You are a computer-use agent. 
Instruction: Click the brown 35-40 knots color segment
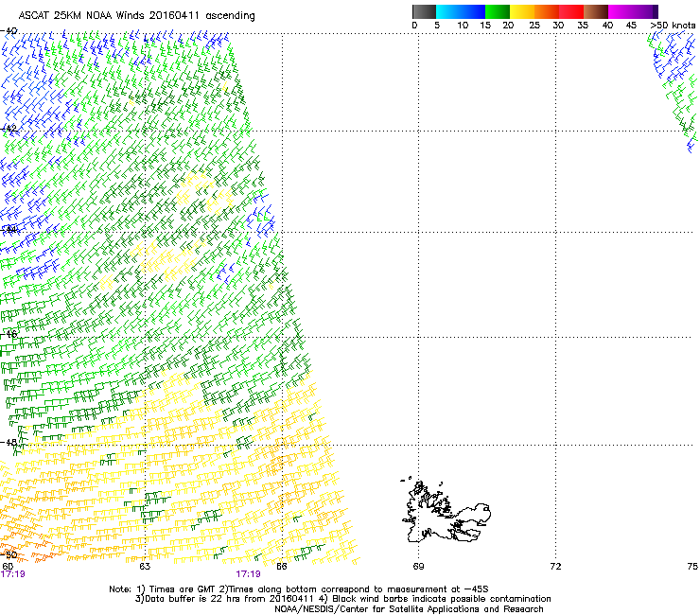pos(596,11)
